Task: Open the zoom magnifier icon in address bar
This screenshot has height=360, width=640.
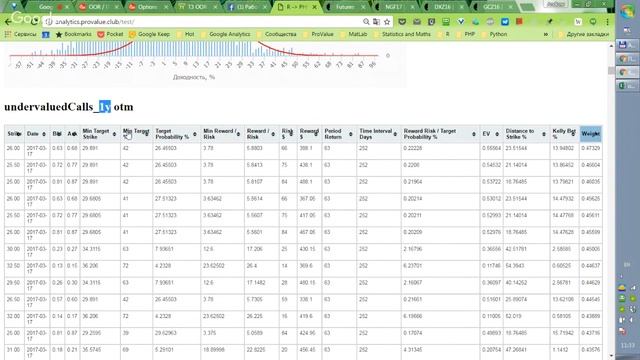Action: coord(366,22)
